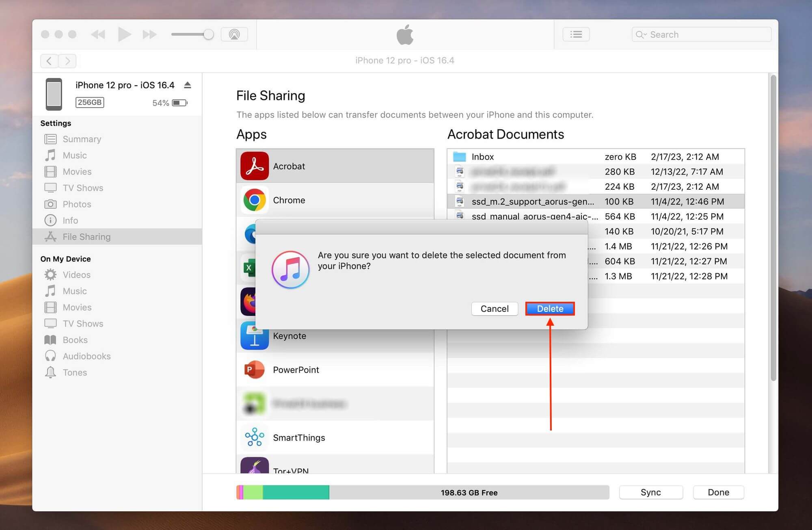Open TV Shows under Settings

pos(117,188)
